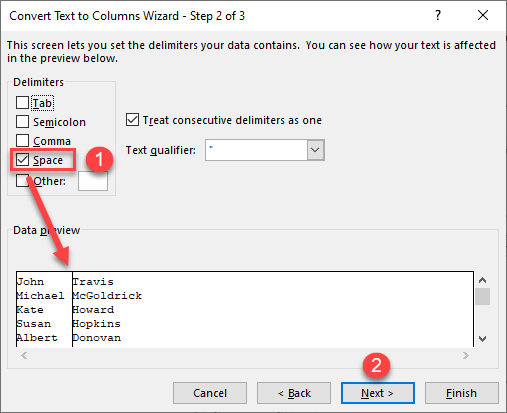507x413 pixels.
Task: Click Finish to complete the wizard
Action: pyautogui.click(x=462, y=393)
